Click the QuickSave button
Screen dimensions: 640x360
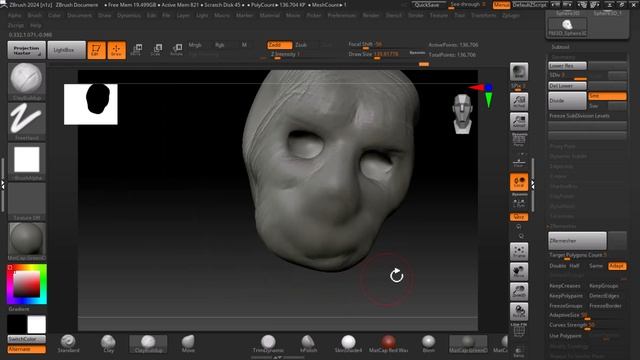(x=427, y=5)
